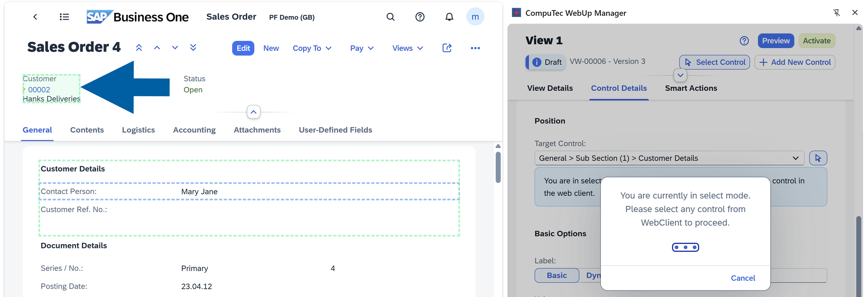Open the more options ellipsis menu
Viewport: 868px width, 297px height.
click(475, 48)
